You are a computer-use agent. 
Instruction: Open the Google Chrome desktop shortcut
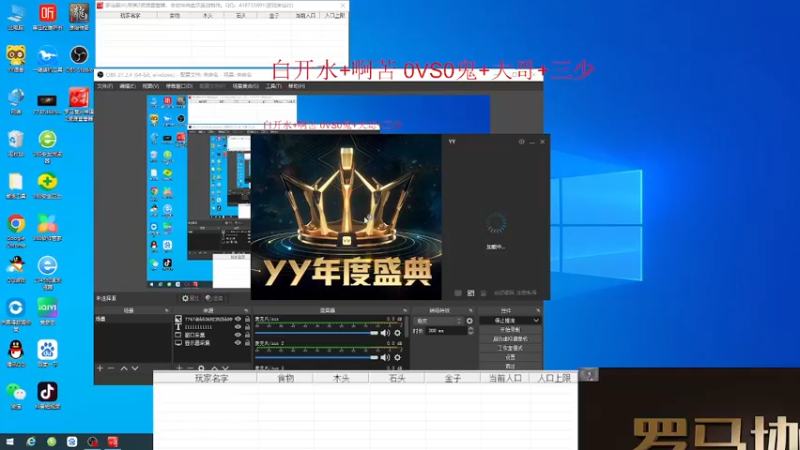(16, 230)
